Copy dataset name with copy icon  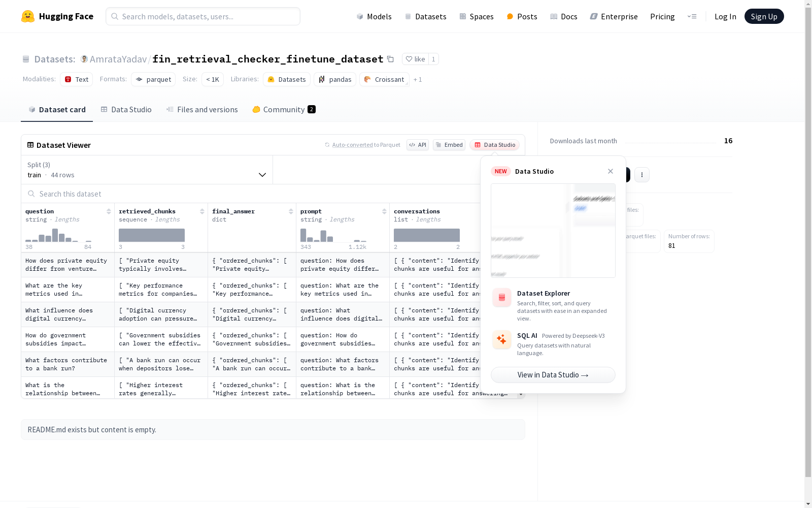tap(390, 59)
